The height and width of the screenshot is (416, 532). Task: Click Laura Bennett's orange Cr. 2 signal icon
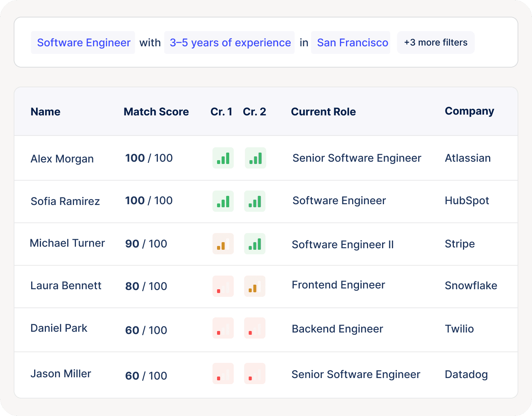pyautogui.click(x=255, y=286)
